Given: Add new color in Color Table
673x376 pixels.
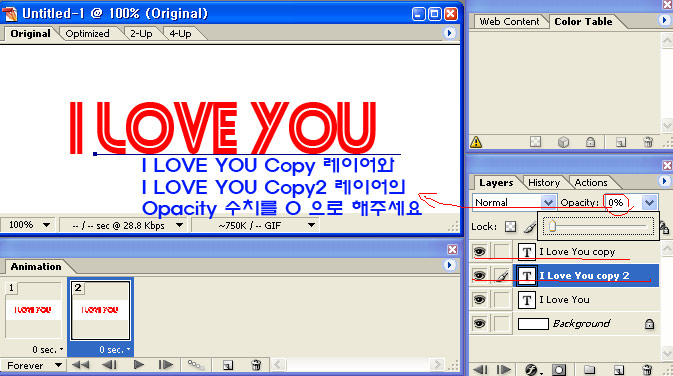Looking at the screenshot, I should 621,142.
